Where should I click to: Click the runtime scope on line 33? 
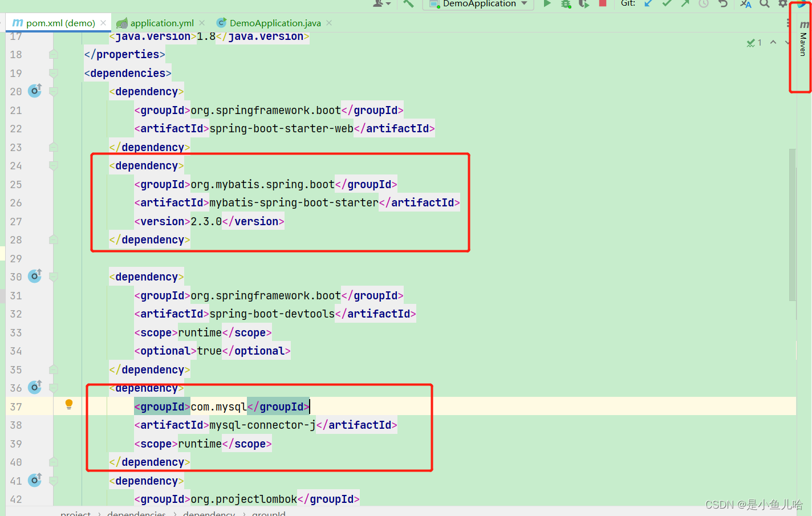point(200,332)
